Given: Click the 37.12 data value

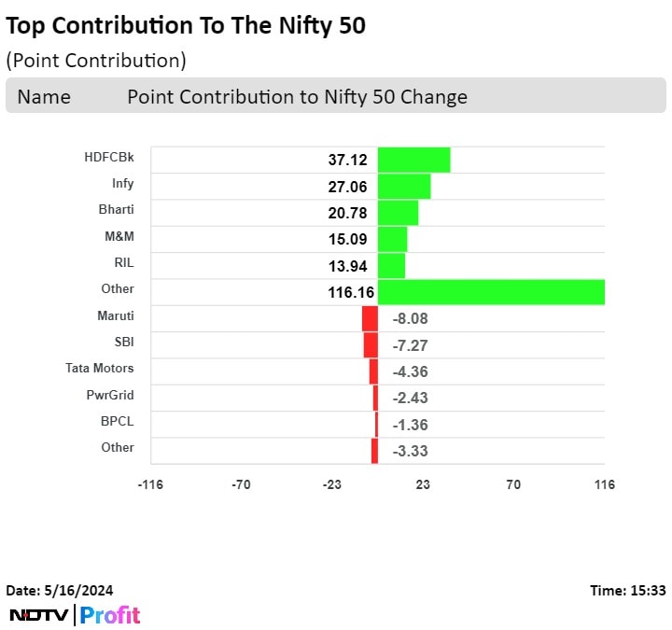Looking at the screenshot, I should (x=347, y=161).
